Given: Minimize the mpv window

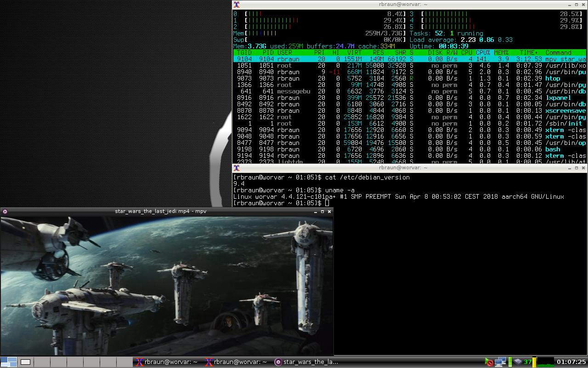Looking at the screenshot, I should click(x=316, y=212).
